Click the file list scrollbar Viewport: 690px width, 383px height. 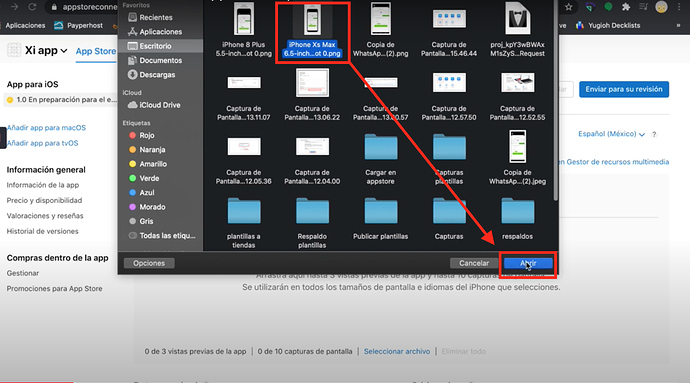[x=555, y=101]
